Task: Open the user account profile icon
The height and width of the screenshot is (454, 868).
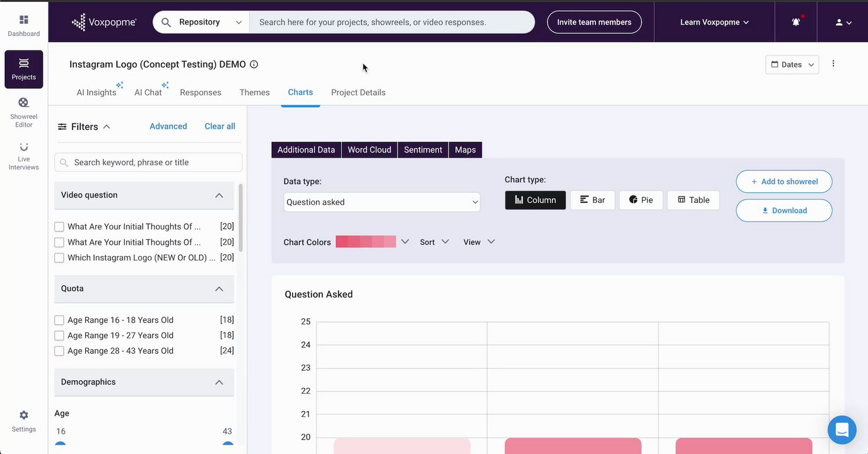Action: click(x=843, y=22)
